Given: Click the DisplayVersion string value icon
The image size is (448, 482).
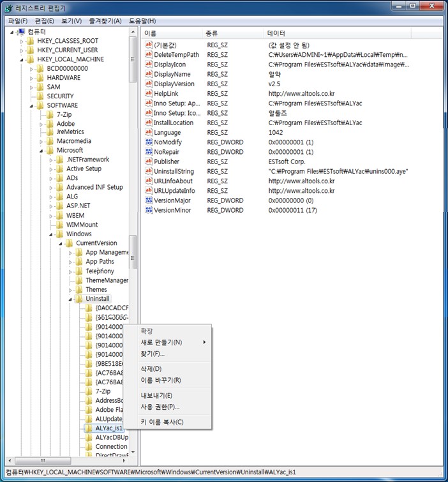Looking at the screenshot, I should 149,84.
